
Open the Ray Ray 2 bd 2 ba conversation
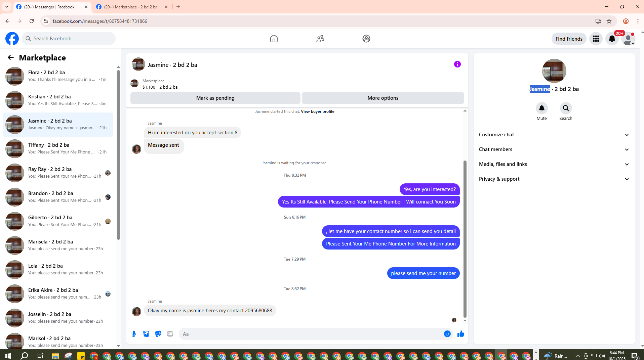tap(58, 173)
